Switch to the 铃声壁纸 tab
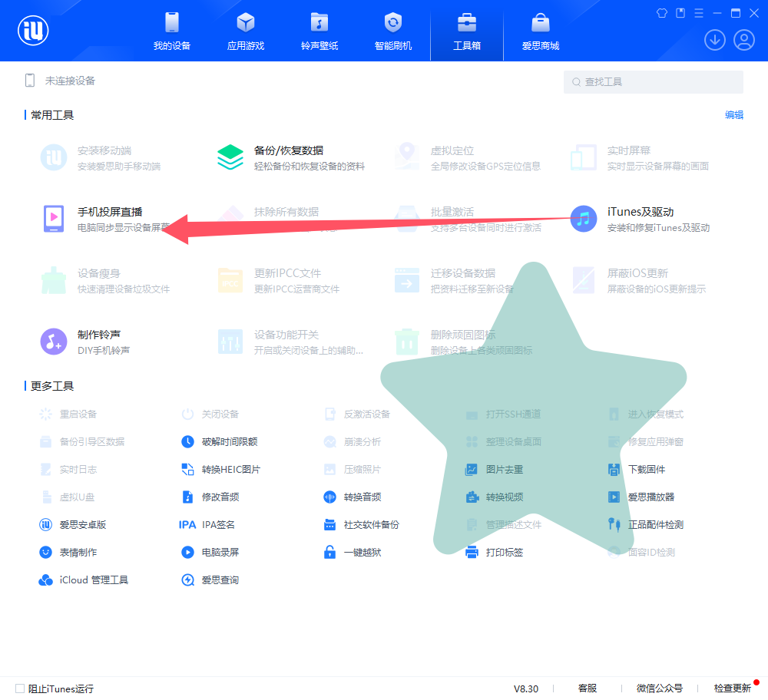The width and height of the screenshot is (768, 700). pyautogui.click(x=319, y=31)
